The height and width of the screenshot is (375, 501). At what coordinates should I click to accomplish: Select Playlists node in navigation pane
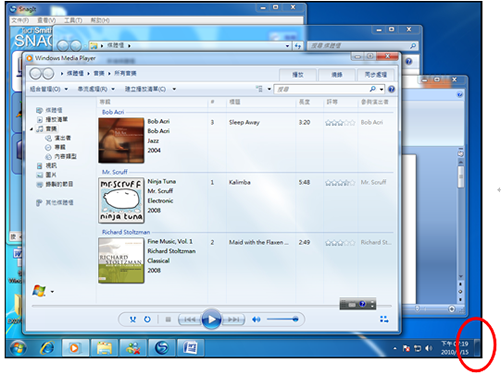pos(52,119)
